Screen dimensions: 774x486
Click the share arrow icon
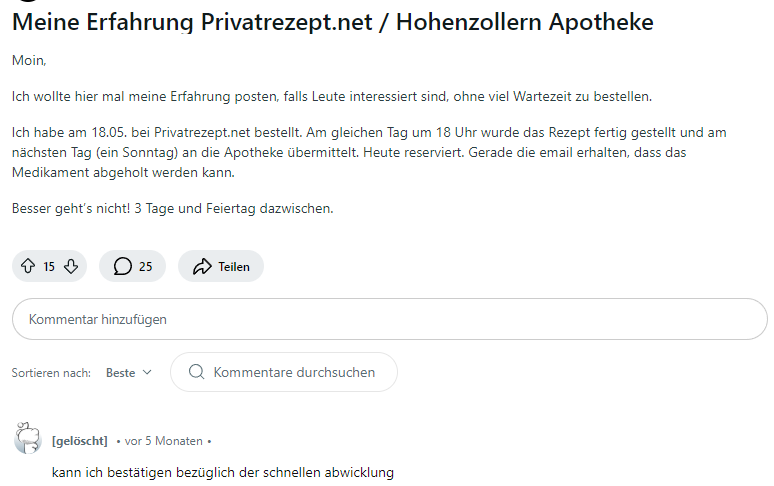[202, 266]
